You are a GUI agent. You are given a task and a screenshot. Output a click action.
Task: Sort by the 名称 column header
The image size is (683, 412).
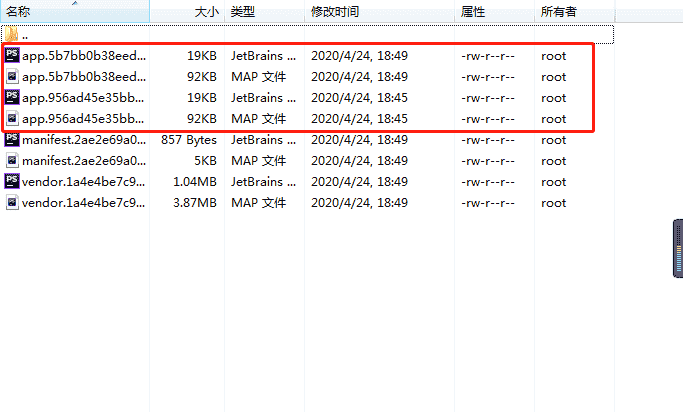pos(75,11)
